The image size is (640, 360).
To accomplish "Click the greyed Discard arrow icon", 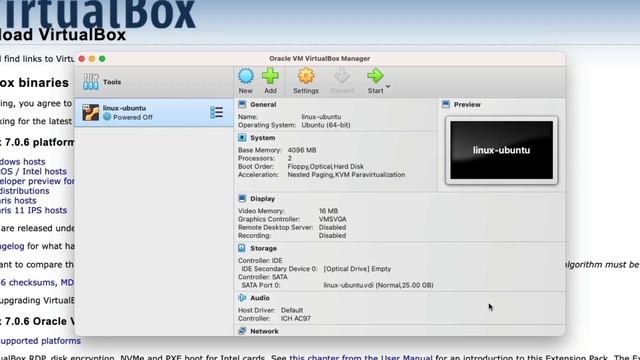I will pos(342,76).
